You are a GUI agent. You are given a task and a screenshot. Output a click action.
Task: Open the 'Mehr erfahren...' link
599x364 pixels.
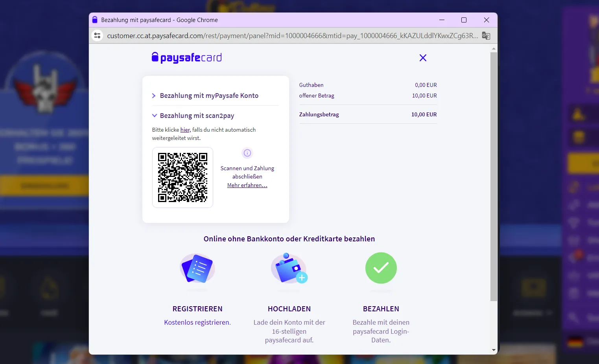tap(247, 185)
